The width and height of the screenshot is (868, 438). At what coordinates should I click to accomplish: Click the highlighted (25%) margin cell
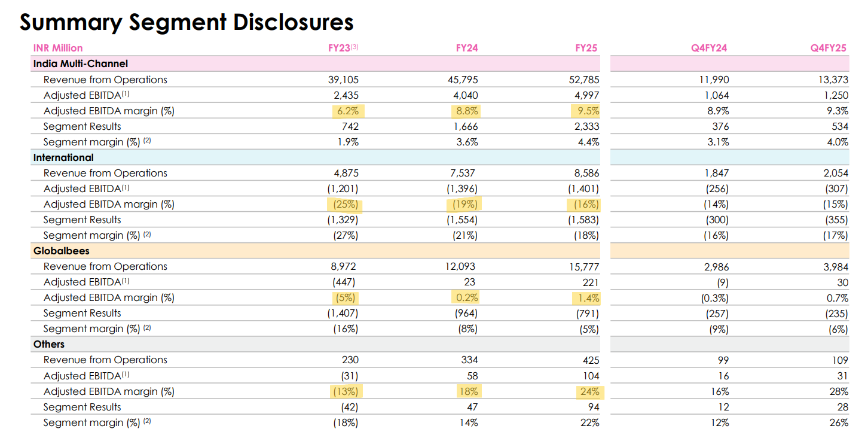[346, 204]
